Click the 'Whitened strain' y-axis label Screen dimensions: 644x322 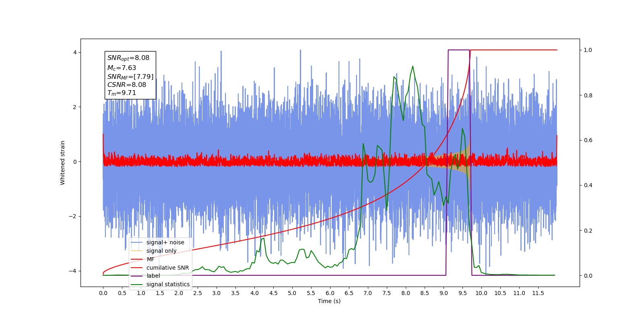(x=62, y=163)
